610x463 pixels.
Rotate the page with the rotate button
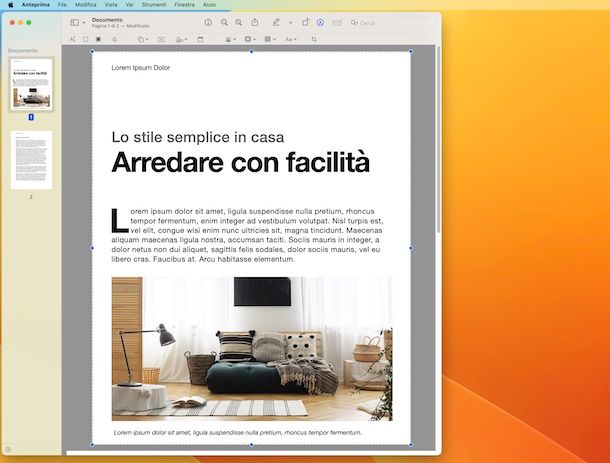(306, 23)
